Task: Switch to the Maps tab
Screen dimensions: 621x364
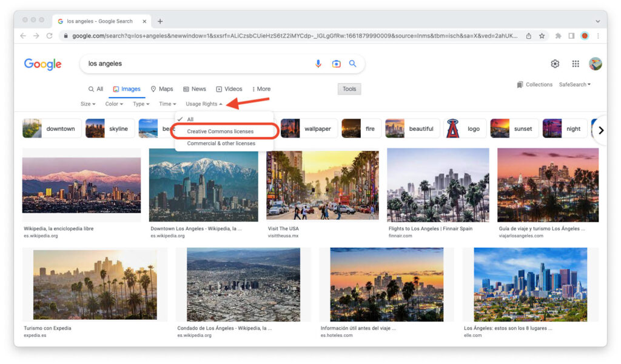Action: 162,89
